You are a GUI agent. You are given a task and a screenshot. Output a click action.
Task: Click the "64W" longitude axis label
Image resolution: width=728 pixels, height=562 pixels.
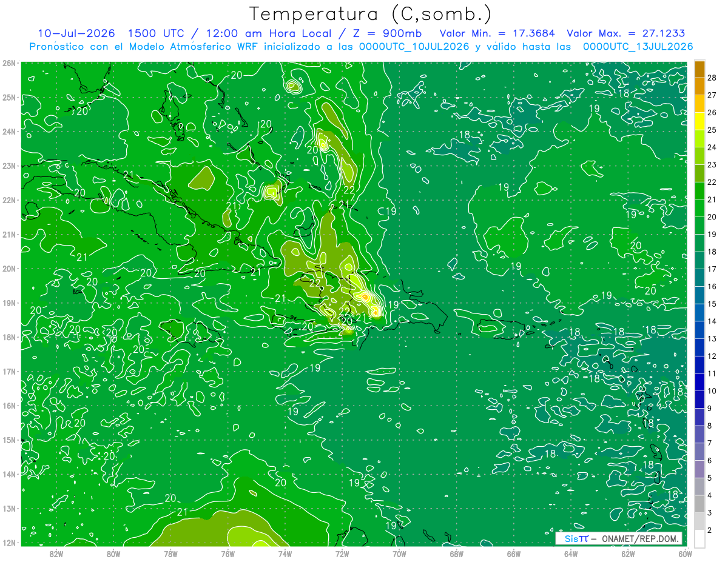tap(571, 554)
